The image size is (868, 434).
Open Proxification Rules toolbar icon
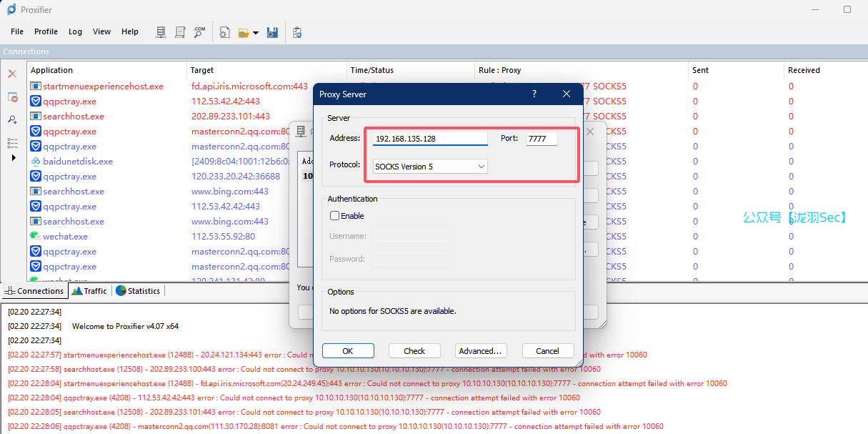pyautogui.click(x=180, y=32)
